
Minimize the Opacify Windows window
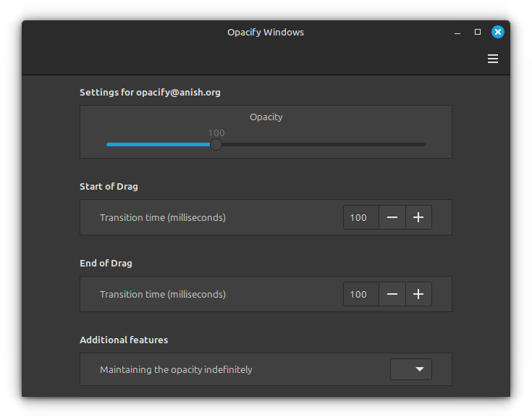point(457,33)
